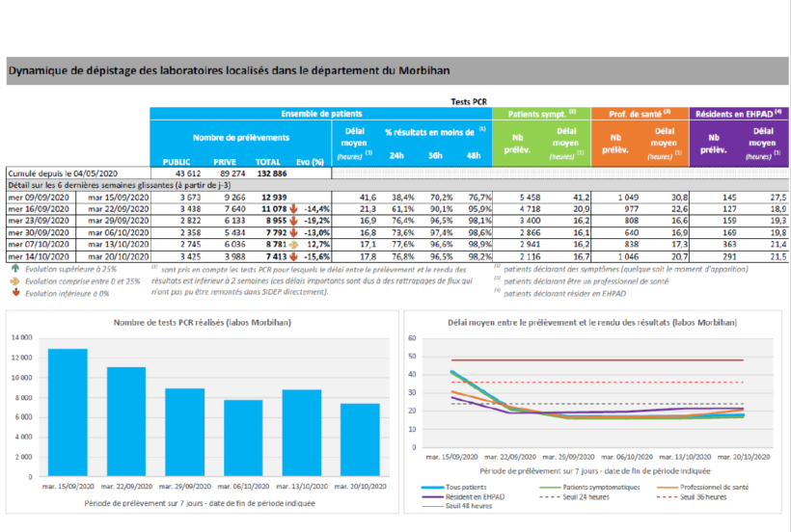Click the bar chart bar for mar. 20/10/2020

360,439
